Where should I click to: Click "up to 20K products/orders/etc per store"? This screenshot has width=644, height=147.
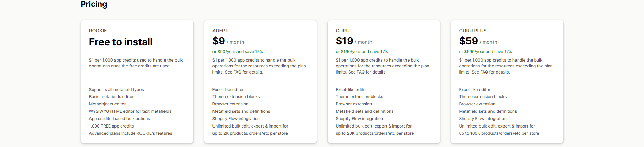point(375,133)
